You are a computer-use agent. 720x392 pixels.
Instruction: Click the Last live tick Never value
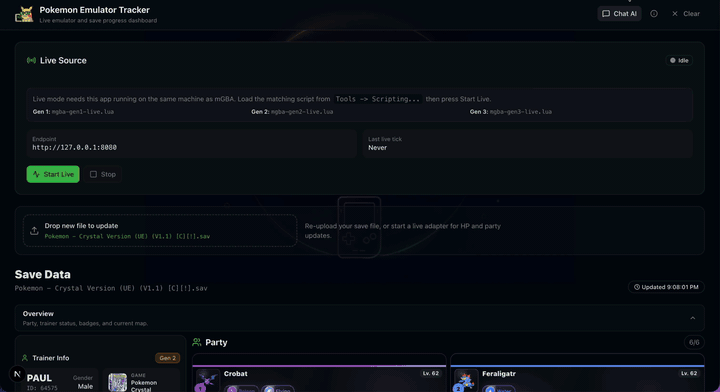[377, 148]
